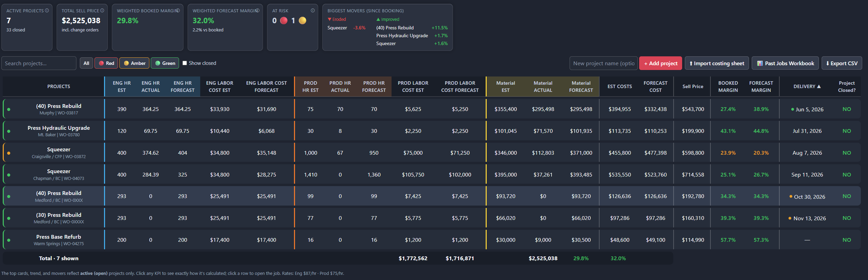Click the Sep 11, 2026 delivery date
The width and height of the screenshot is (868, 280).
807,174
